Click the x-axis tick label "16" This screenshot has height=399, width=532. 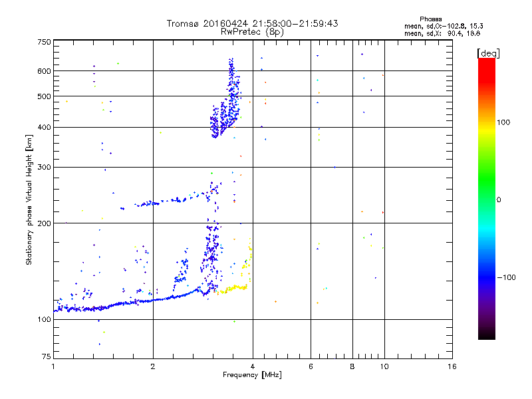[x=452, y=366]
